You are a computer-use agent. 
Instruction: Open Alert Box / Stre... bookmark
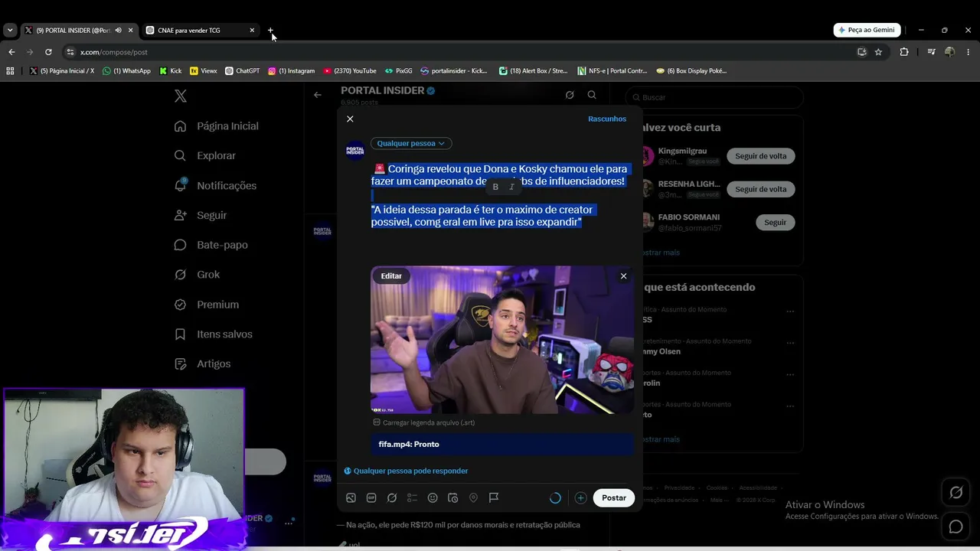click(x=534, y=70)
